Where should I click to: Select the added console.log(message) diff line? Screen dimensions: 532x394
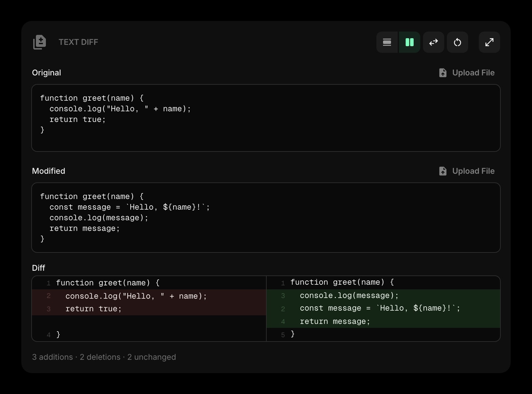click(x=349, y=296)
